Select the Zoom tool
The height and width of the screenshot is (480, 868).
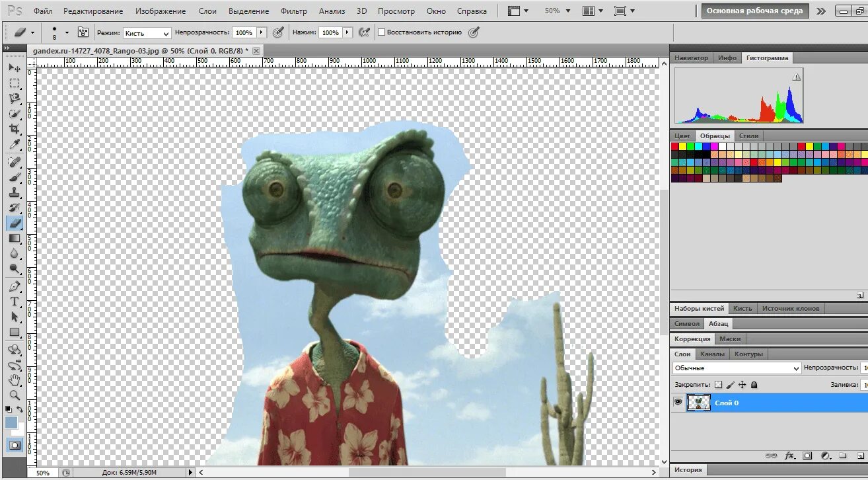click(x=15, y=395)
